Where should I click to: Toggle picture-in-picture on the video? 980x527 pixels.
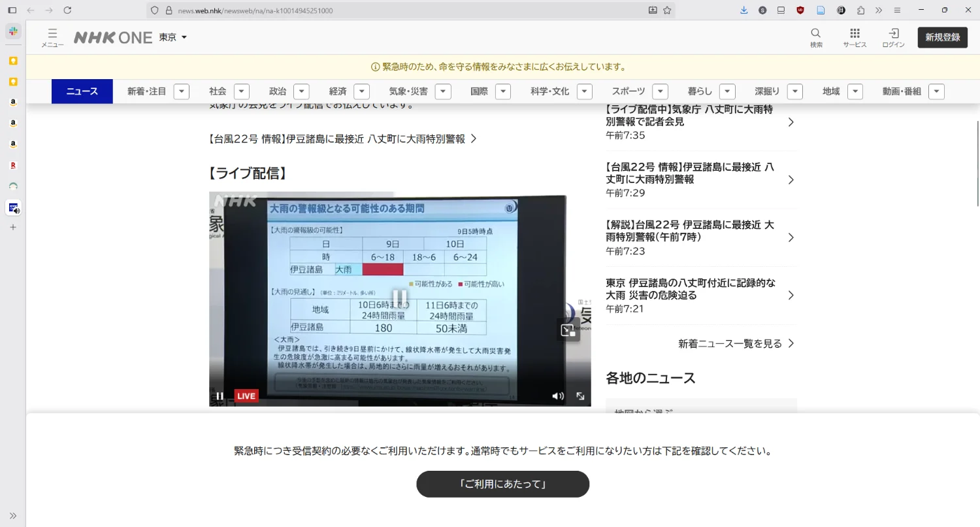pos(567,330)
